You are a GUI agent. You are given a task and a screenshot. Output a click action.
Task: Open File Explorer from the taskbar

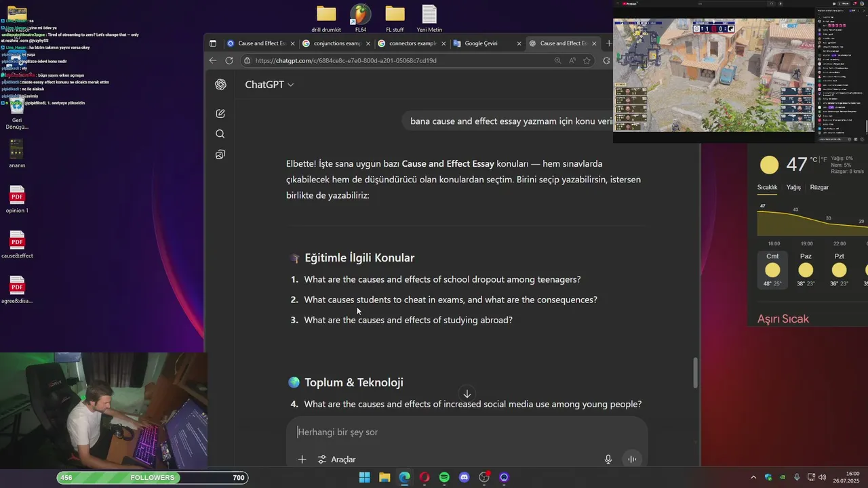[384, 477]
